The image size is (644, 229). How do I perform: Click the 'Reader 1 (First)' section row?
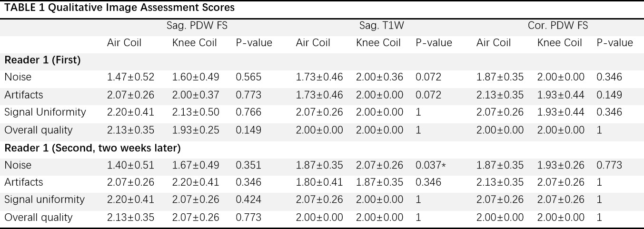tap(42, 60)
